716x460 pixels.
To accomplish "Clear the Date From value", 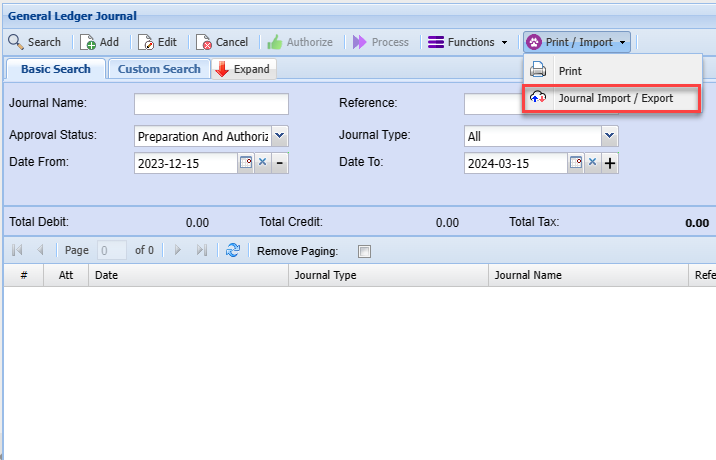I will click(263, 163).
